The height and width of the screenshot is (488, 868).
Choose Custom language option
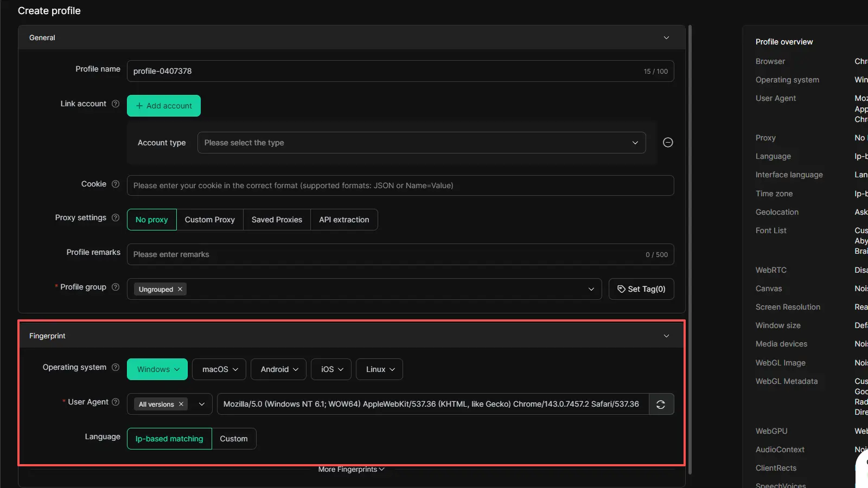[x=234, y=439]
